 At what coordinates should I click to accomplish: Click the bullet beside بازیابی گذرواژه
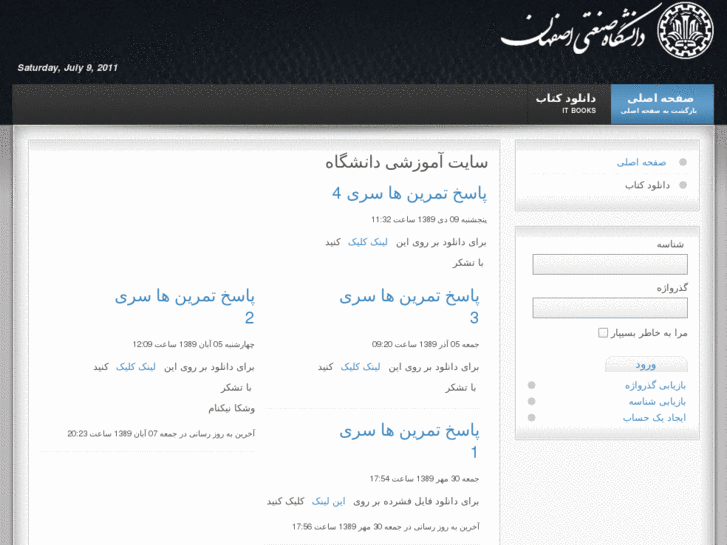531,385
